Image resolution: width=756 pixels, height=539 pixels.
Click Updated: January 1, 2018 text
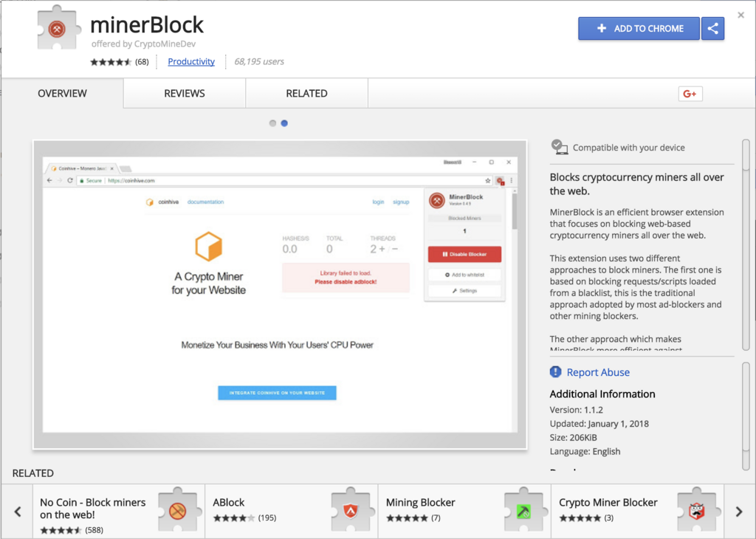599,424
